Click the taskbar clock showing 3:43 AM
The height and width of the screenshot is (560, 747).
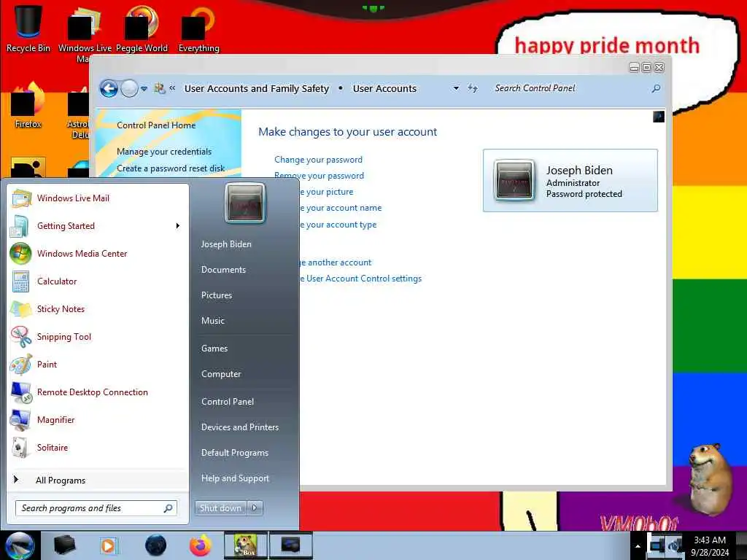pos(710,546)
